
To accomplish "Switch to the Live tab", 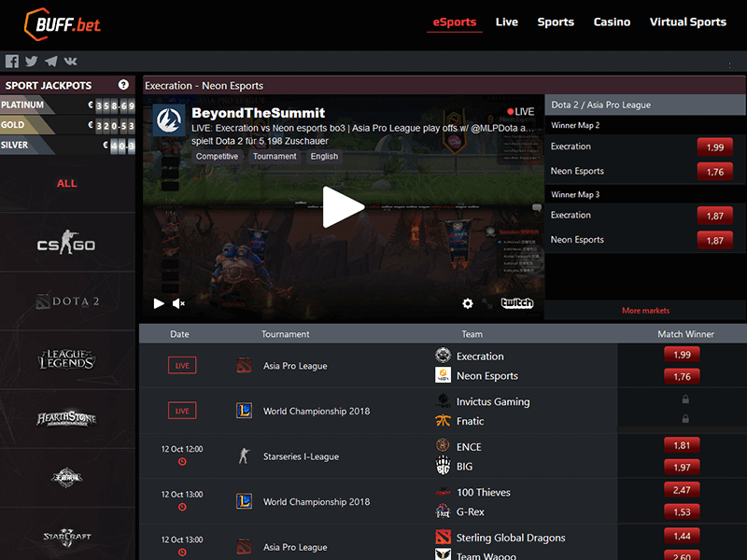I will (x=506, y=21).
